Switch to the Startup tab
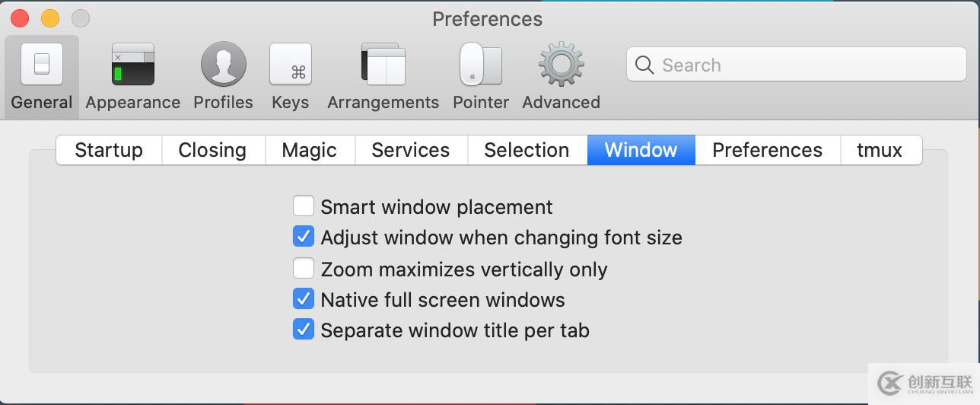The image size is (980, 405). (x=109, y=150)
